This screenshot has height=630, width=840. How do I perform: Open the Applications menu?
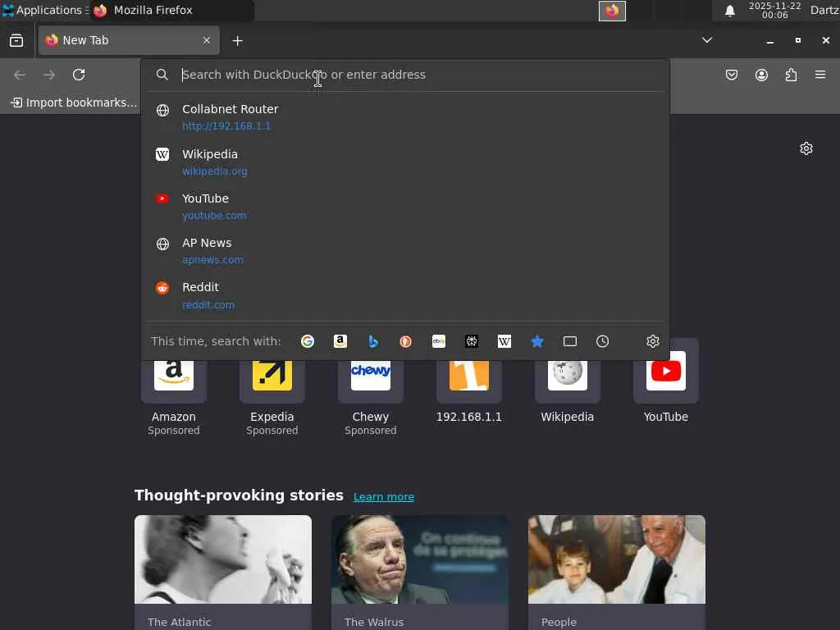pos(44,10)
